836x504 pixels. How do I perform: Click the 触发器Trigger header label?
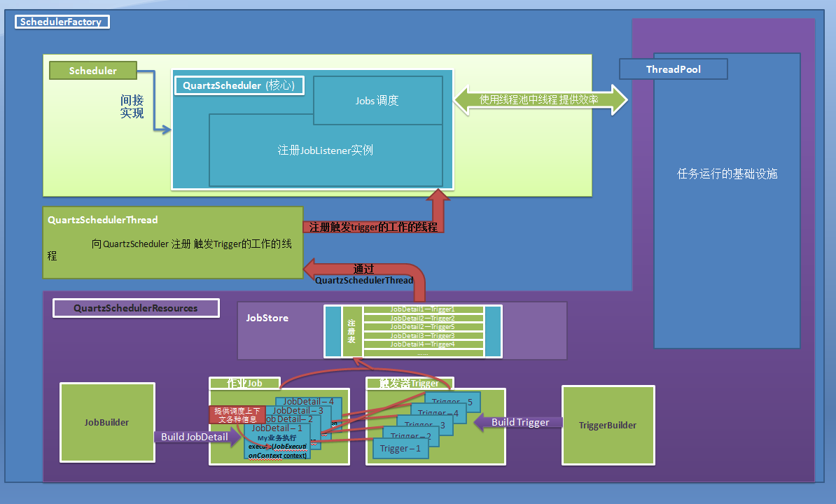[410, 383]
